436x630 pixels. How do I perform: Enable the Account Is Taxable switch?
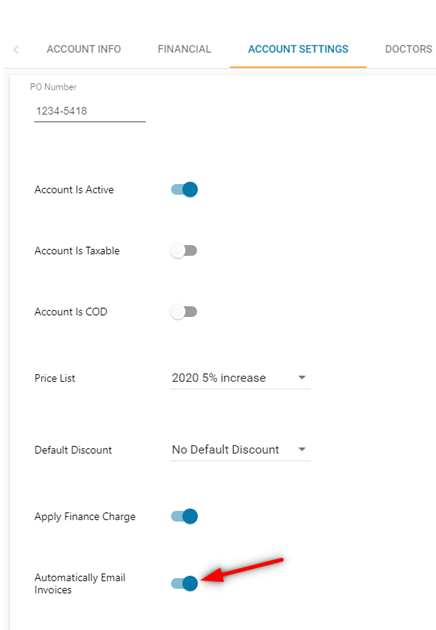point(184,251)
